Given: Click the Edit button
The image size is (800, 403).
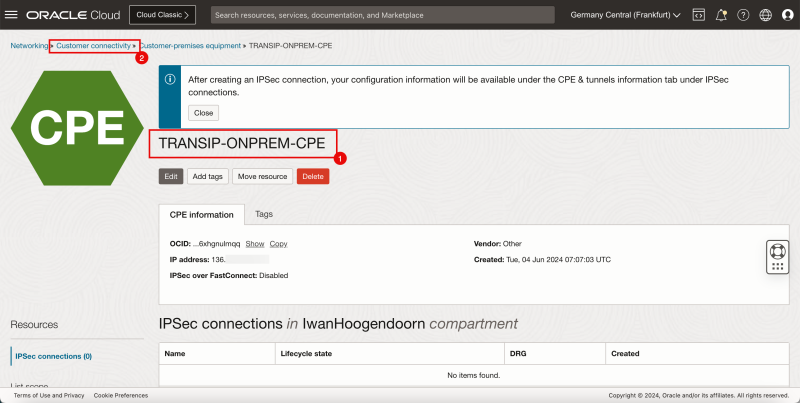Looking at the screenshot, I should [171, 176].
